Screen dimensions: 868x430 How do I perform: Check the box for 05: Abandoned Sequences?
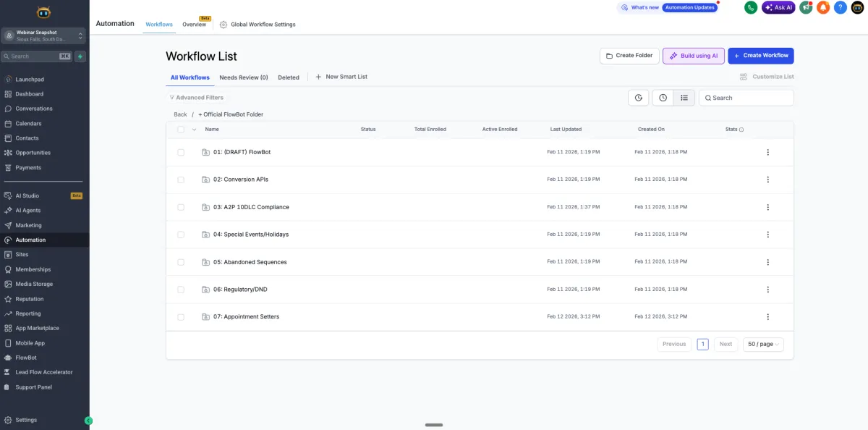point(181,262)
